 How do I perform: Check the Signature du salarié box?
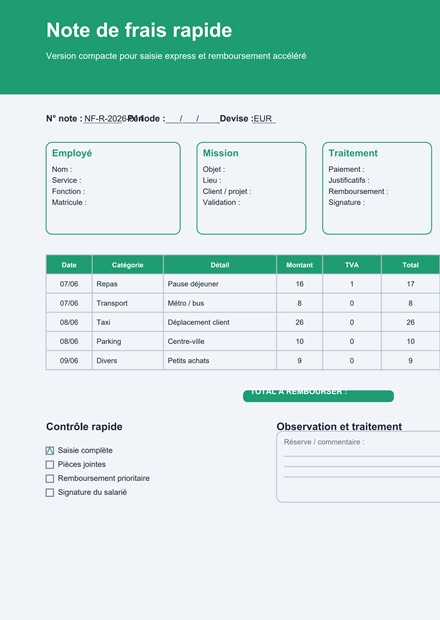50,492
